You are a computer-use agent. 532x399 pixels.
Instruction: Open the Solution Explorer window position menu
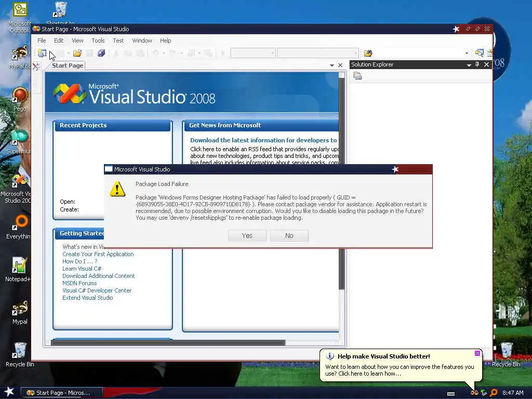click(469, 65)
